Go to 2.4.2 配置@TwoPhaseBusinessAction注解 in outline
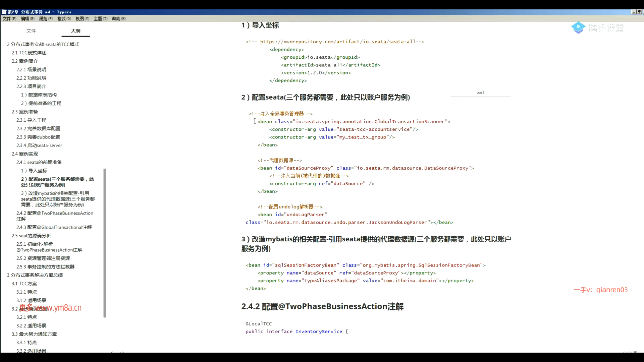 [x=55, y=213]
